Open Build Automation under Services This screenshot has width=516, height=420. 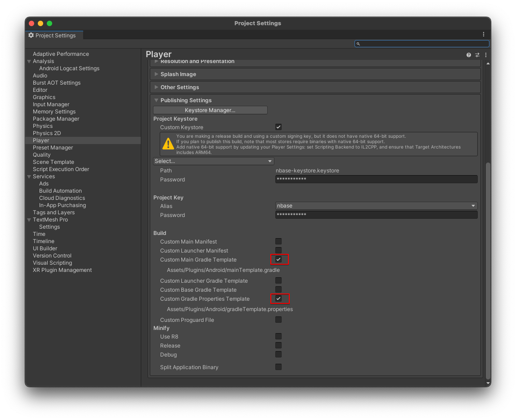point(61,191)
